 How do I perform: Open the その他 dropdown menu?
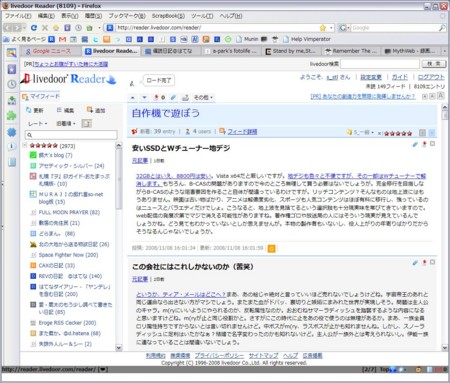coord(203,98)
